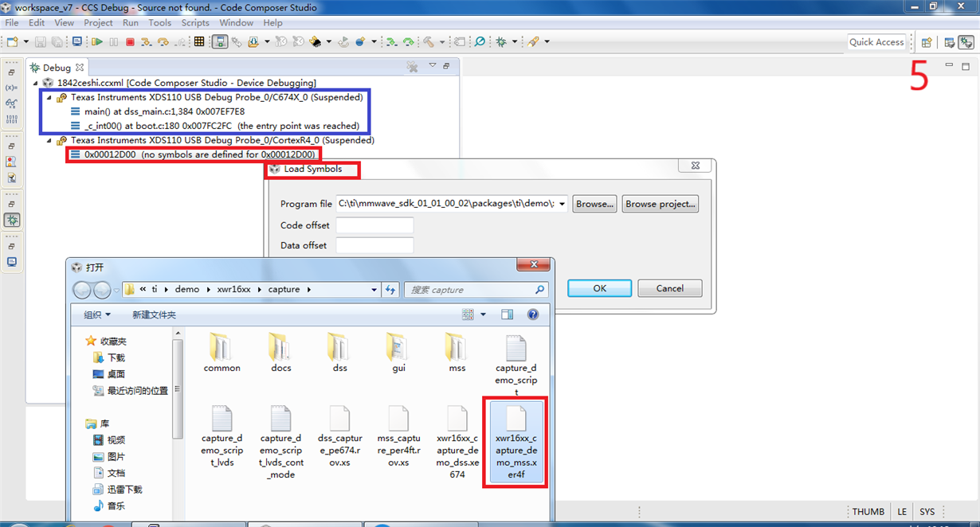Click the New file toolbar icon
Viewport: 980px width, 527px height.
tap(12, 41)
